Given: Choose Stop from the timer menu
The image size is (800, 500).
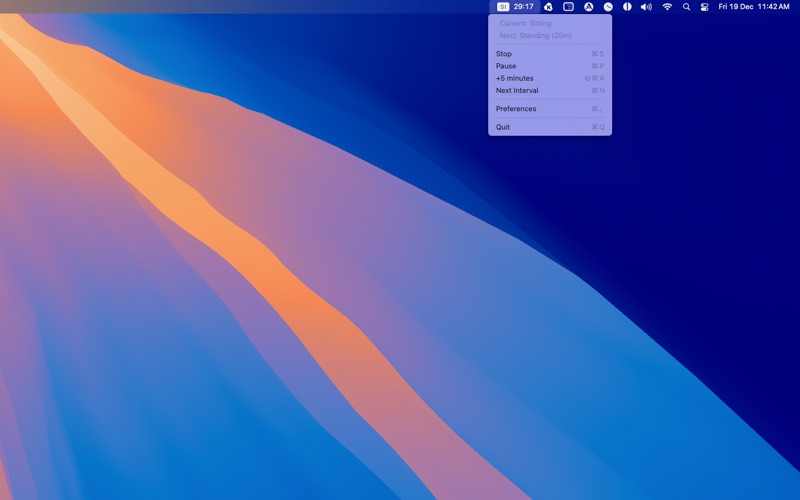Looking at the screenshot, I should click(x=550, y=54).
